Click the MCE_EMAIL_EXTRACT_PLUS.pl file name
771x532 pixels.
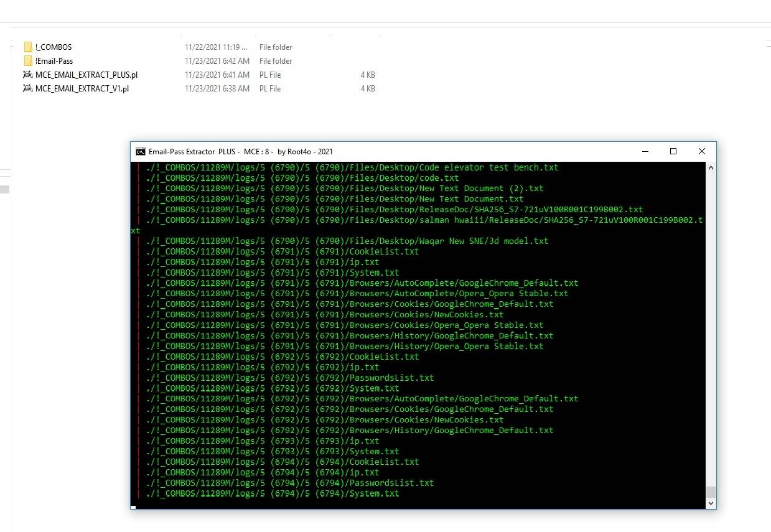click(x=86, y=75)
